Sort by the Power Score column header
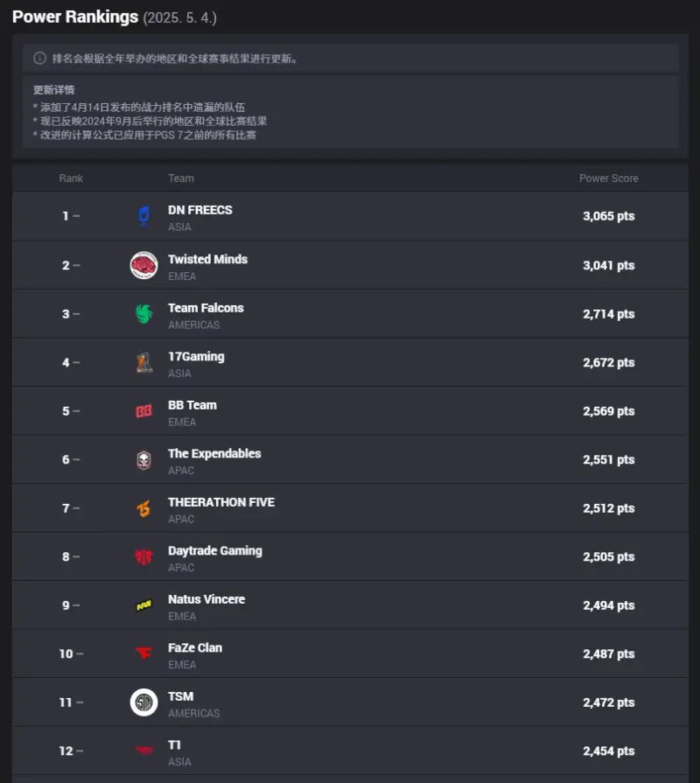The image size is (700, 783). 609,178
